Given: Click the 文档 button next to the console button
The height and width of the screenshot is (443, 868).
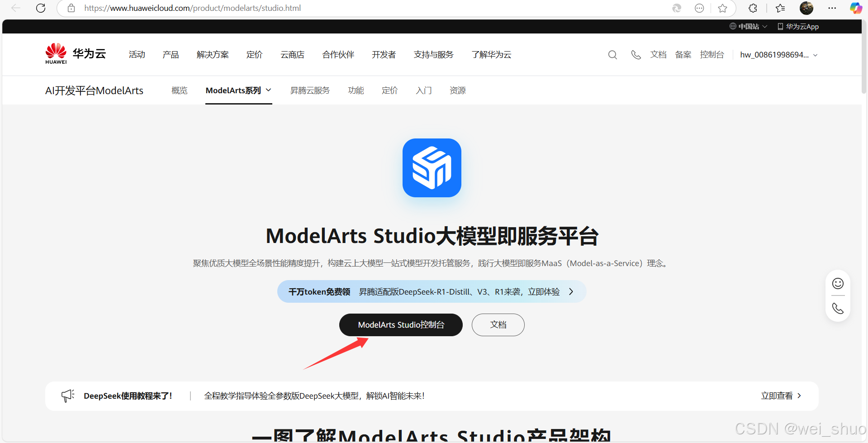Looking at the screenshot, I should click(498, 324).
